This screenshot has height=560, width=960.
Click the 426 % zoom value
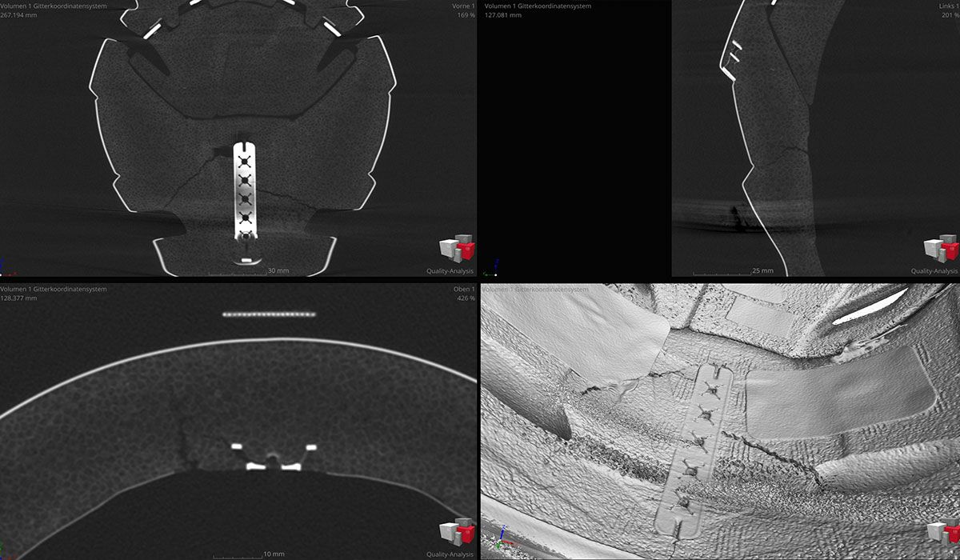pos(466,298)
